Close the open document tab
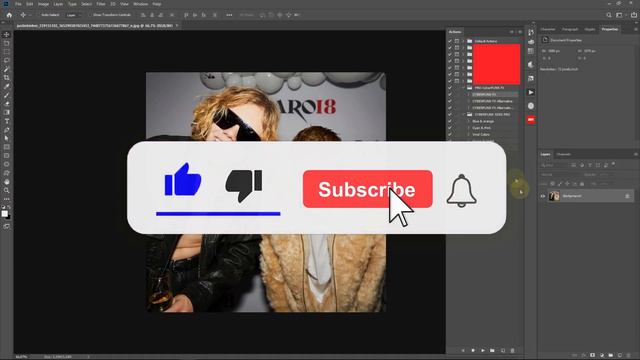Screen dimensions: 640x360 click(x=177, y=26)
